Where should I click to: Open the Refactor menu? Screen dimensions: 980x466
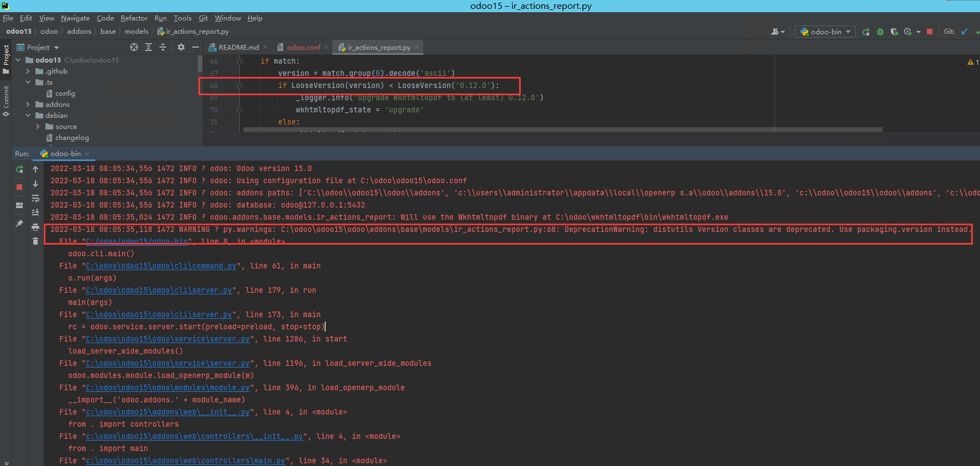[134, 18]
